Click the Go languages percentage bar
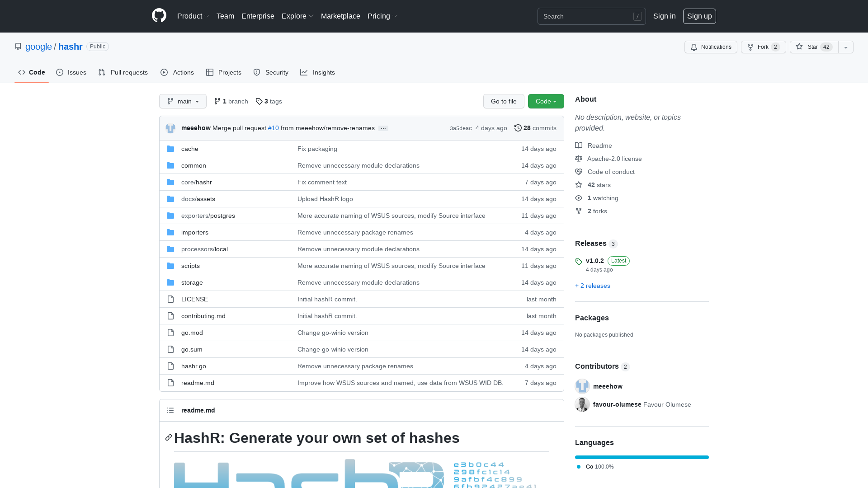This screenshot has height=488, width=868. (x=642, y=457)
